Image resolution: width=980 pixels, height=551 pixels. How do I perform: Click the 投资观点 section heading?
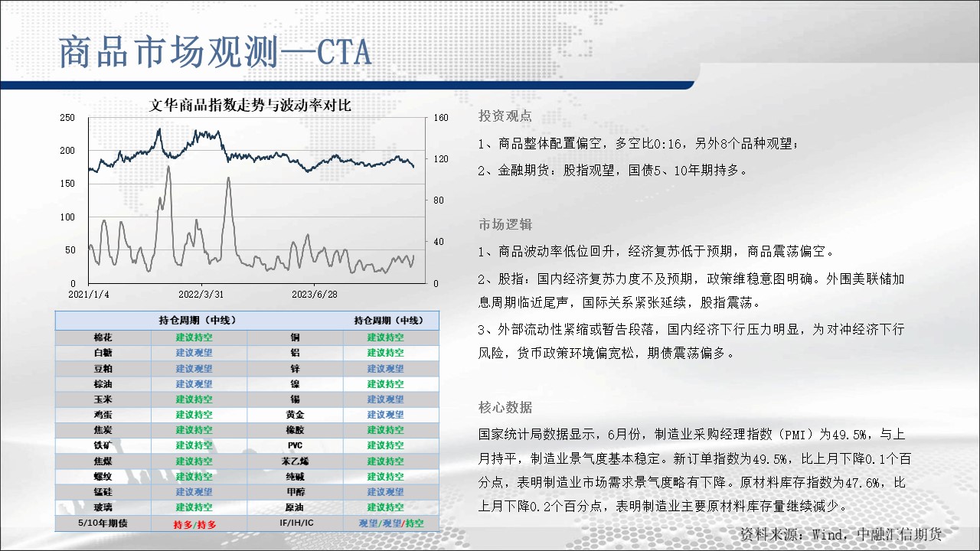(x=505, y=116)
